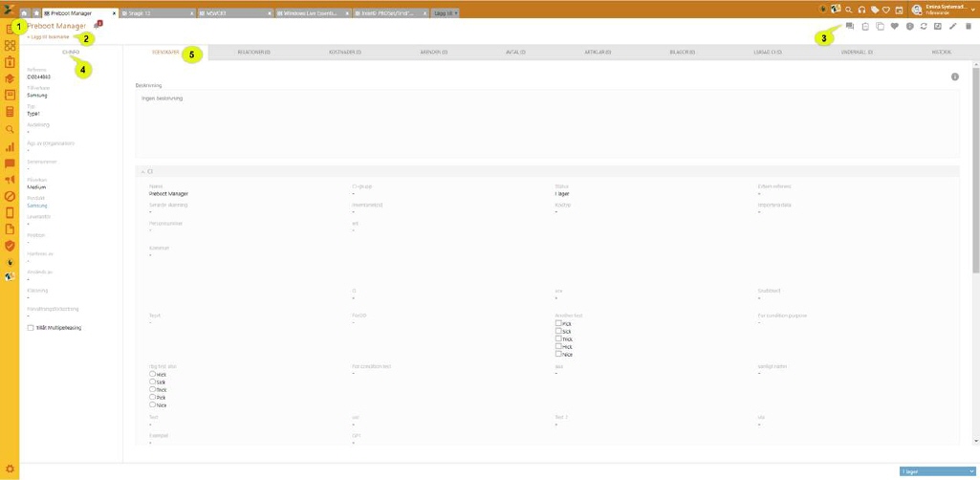This screenshot has width=980, height=480.
Task: Collapse the CI section chevron
Action: click(142, 171)
